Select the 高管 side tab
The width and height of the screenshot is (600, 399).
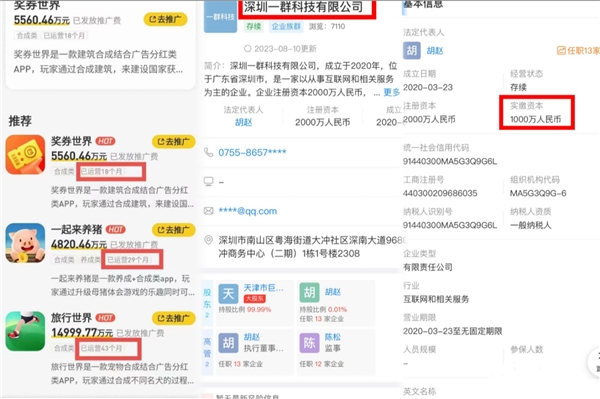(207, 352)
